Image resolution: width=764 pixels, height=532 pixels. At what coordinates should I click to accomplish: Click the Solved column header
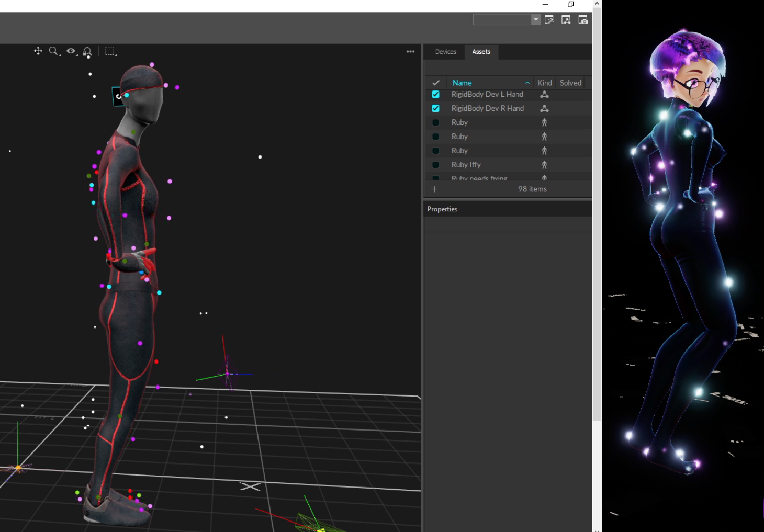(570, 83)
